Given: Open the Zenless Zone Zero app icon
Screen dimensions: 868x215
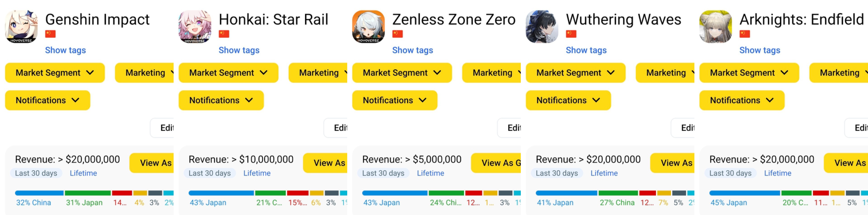Looking at the screenshot, I should 368,27.
